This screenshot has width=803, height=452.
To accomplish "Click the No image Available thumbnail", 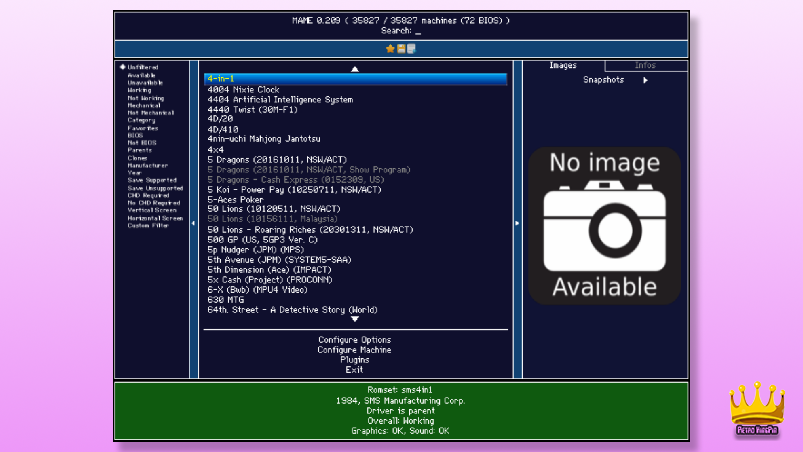I will click(x=605, y=226).
